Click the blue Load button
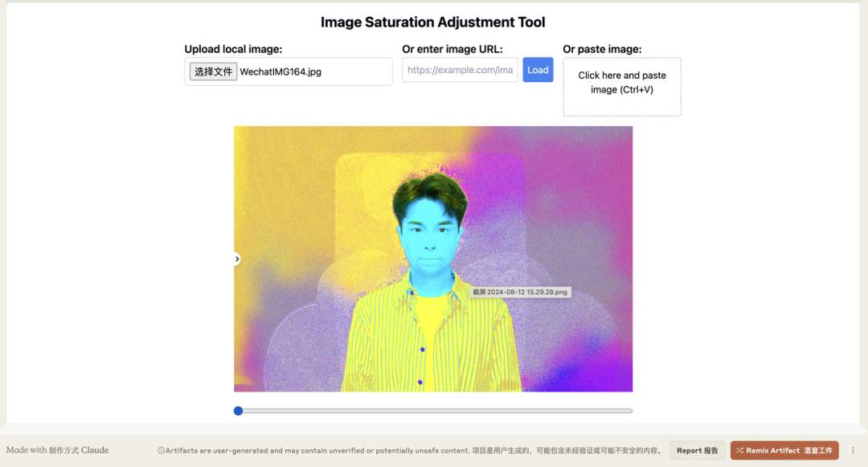 pos(538,70)
